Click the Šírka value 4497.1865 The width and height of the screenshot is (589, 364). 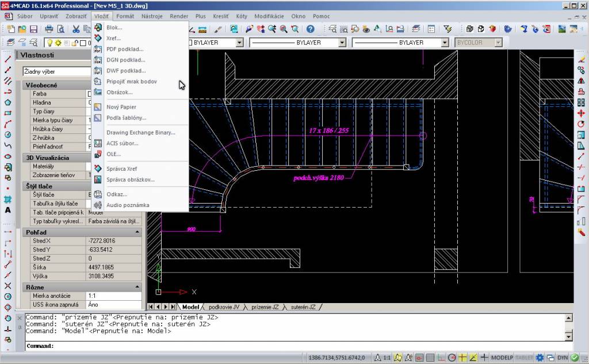coord(113,267)
